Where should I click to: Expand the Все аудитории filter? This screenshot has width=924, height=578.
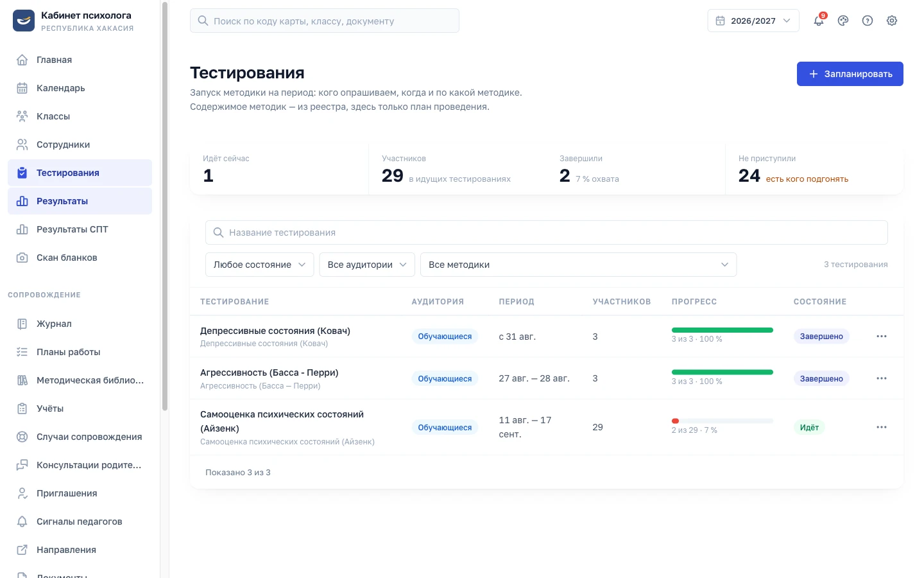[x=367, y=265]
